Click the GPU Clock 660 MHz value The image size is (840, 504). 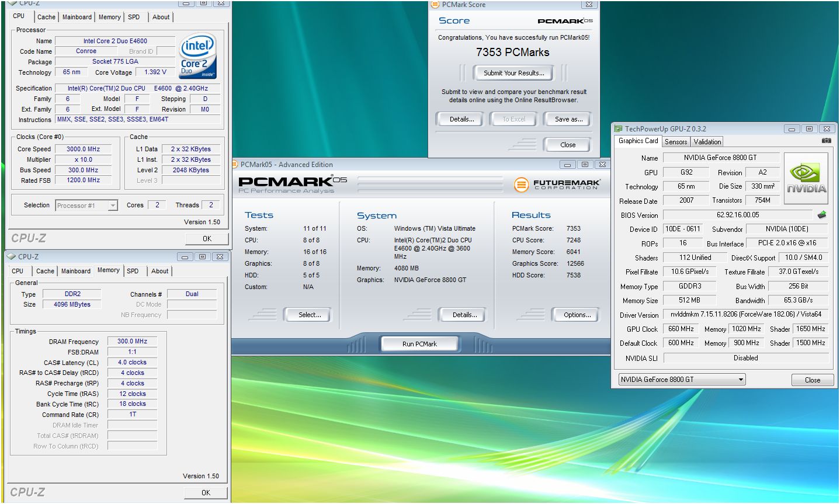coord(681,329)
